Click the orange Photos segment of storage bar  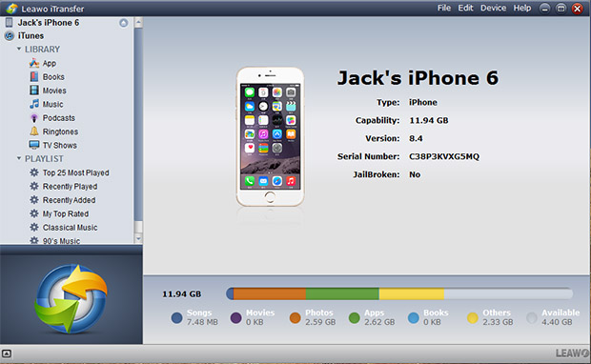click(x=270, y=293)
